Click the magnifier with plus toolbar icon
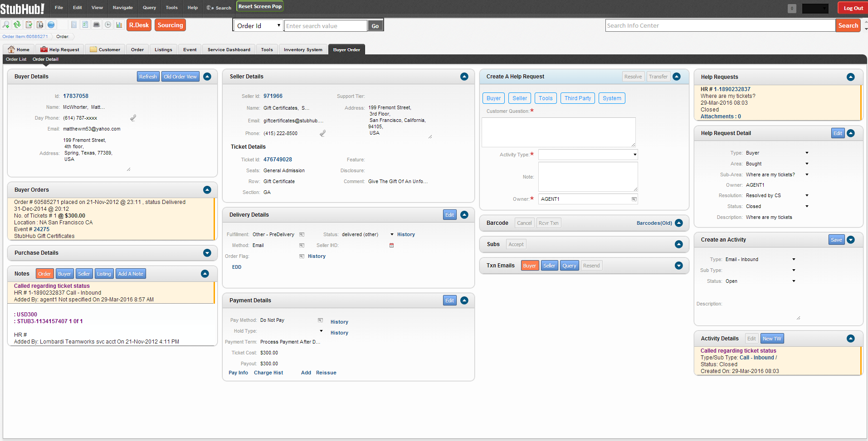 [x=5, y=25]
